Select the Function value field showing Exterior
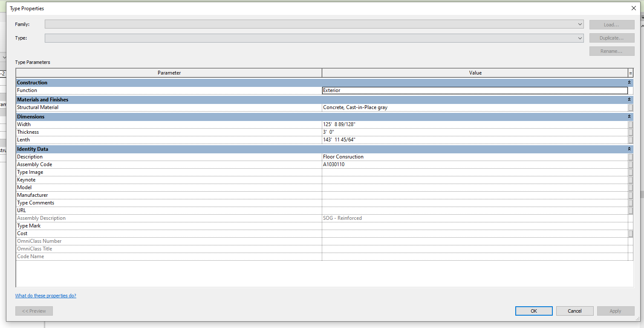Image resolution: width=644 pixels, height=328 pixels. (426, 90)
